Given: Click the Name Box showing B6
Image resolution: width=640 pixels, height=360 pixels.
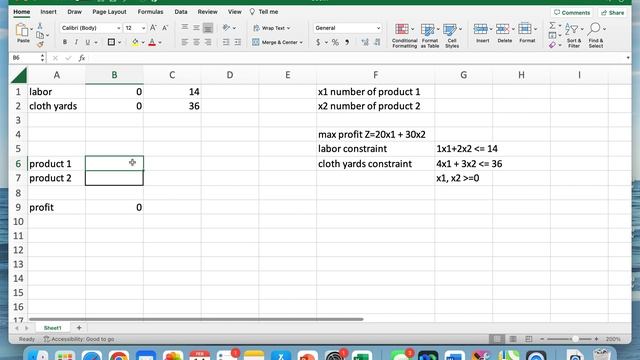Looking at the screenshot, I should [24, 58].
